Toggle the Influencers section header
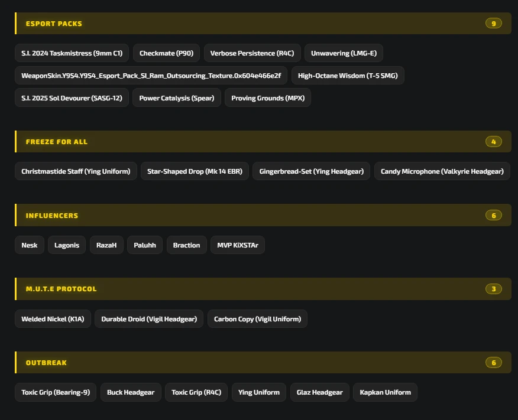The height and width of the screenshot is (420, 518). [263, 215]
